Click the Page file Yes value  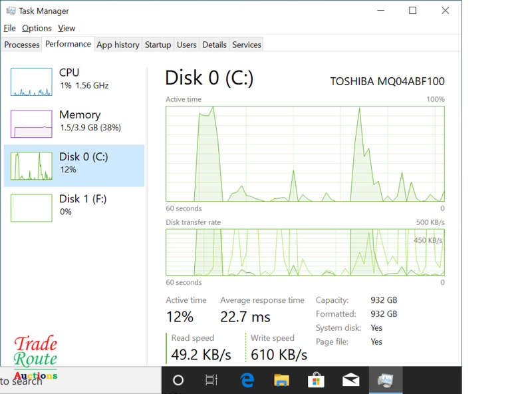[x=376, y=341]
